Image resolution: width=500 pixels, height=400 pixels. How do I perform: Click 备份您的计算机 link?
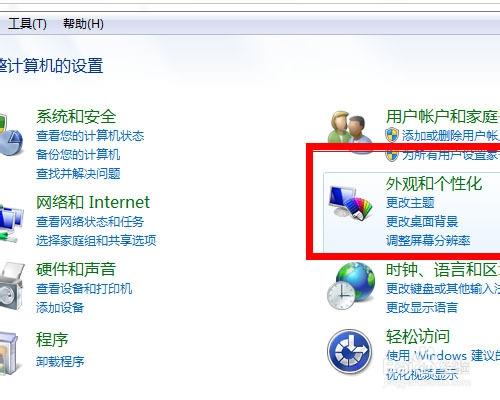tap(78, 154)
